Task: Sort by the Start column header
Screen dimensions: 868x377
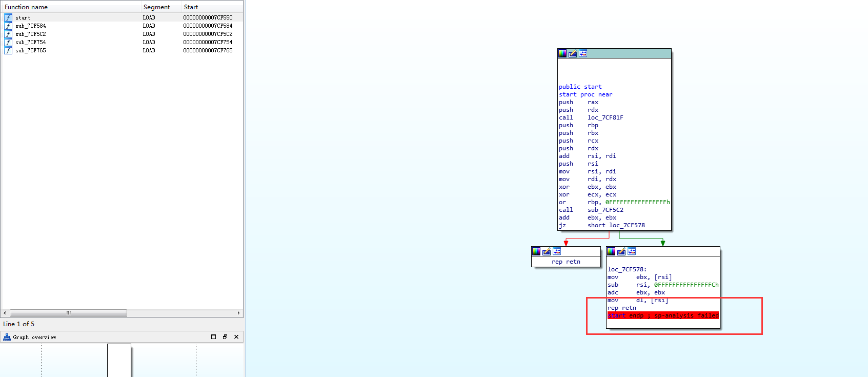Action: 212,7
